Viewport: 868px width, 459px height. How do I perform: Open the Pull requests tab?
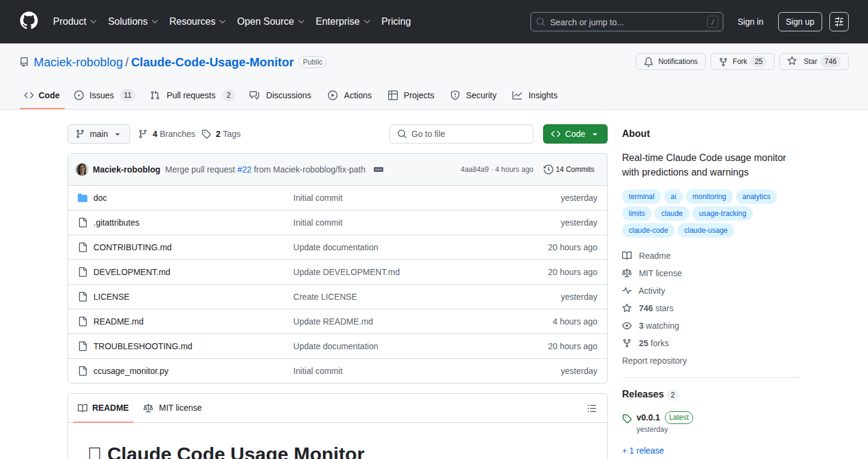click(x=192, y=95)
